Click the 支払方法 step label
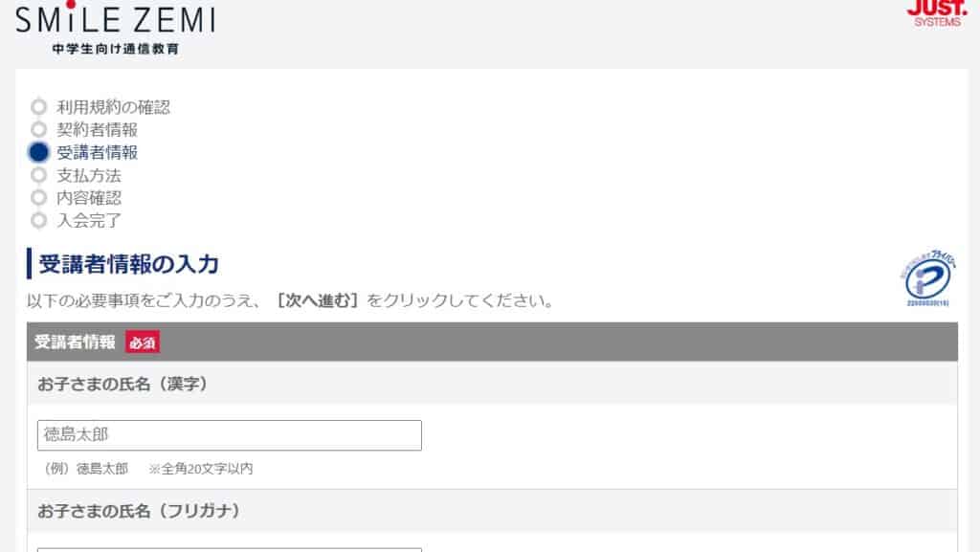The width and height of the screenshot is (980, 552). [x=89, y=175]
